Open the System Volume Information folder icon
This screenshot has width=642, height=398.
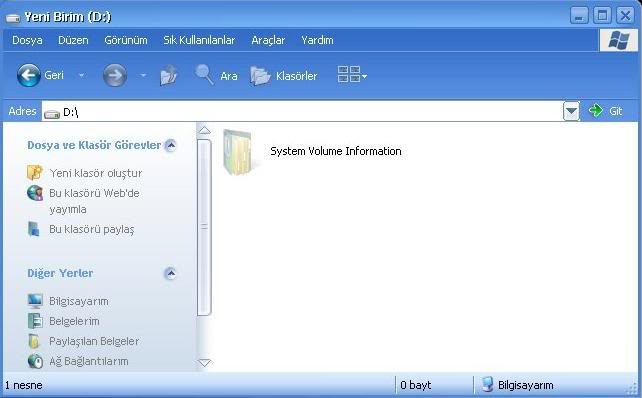238,152
